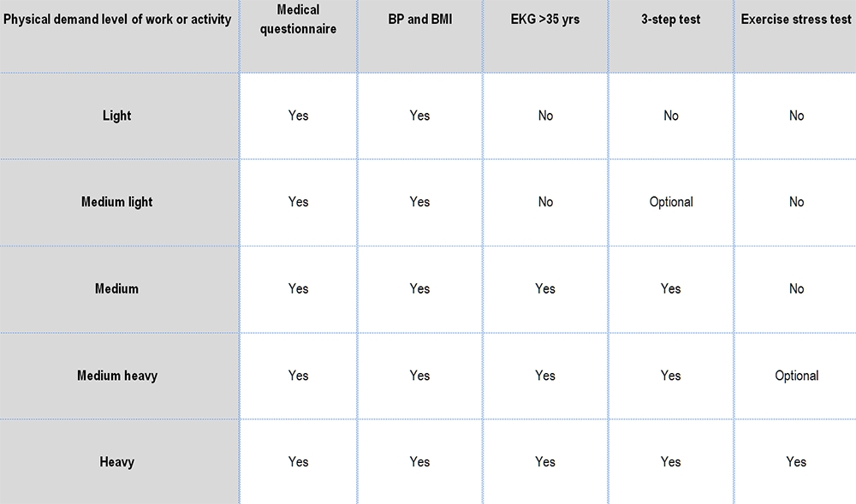This screenshot has width=856, height=504.
Task: Click the 'Exercise stress test' column header
Action: 796,19
